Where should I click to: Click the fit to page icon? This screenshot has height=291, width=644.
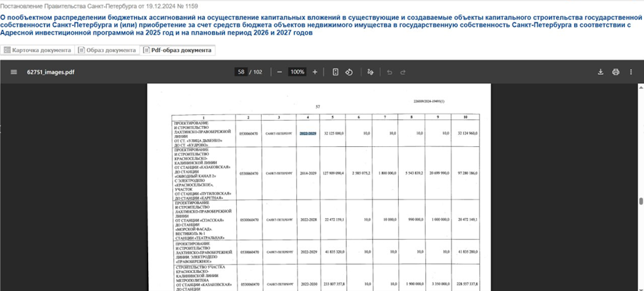[336, 72]
